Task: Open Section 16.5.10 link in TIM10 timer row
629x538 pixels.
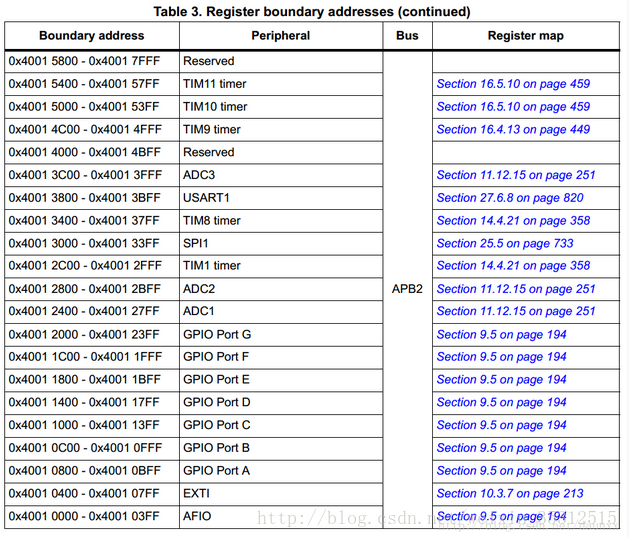Action: coord(513,107)
